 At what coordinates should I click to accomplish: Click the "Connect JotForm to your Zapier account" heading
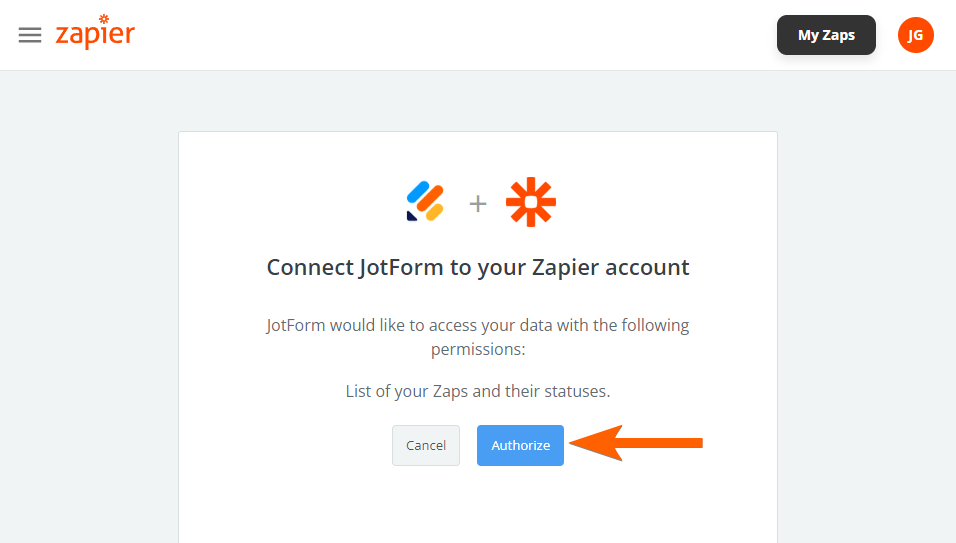478,268
